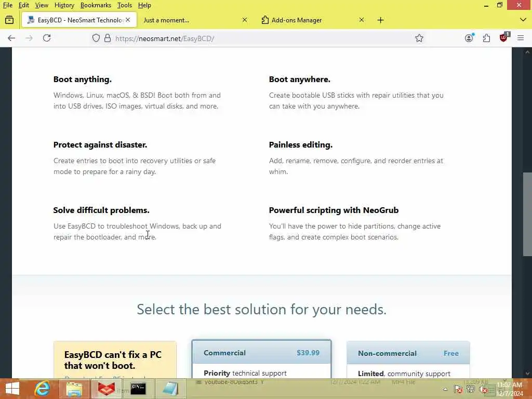Click the padlock site security icon
This screenshot has width=532, height=399.
click(x=108, y=38)
